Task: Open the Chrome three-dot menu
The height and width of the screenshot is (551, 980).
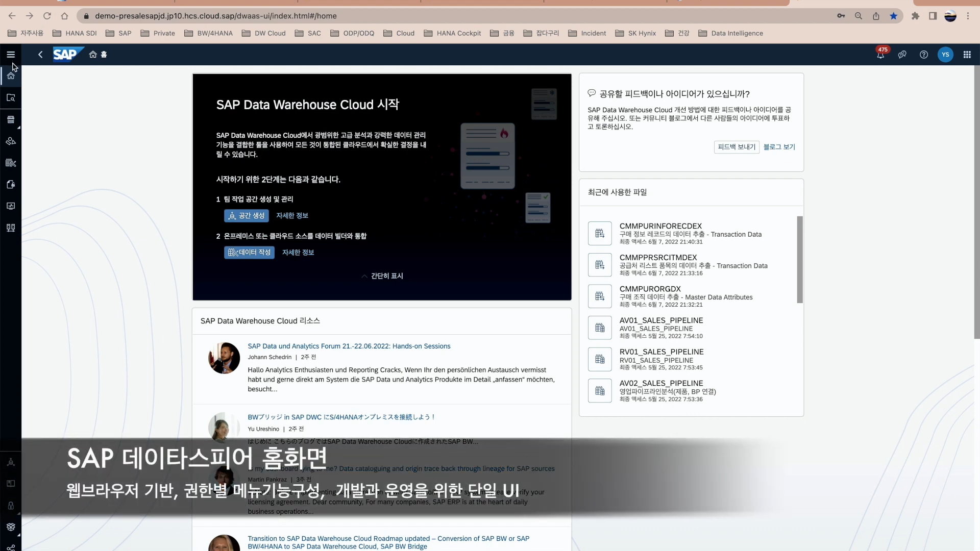Action: point(968,16)
